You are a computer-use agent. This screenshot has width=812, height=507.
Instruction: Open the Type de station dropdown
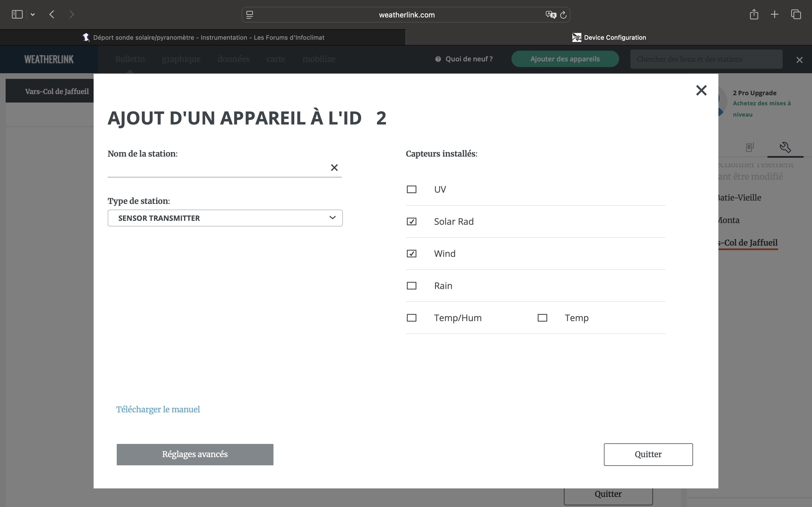[x=225, y=218]
